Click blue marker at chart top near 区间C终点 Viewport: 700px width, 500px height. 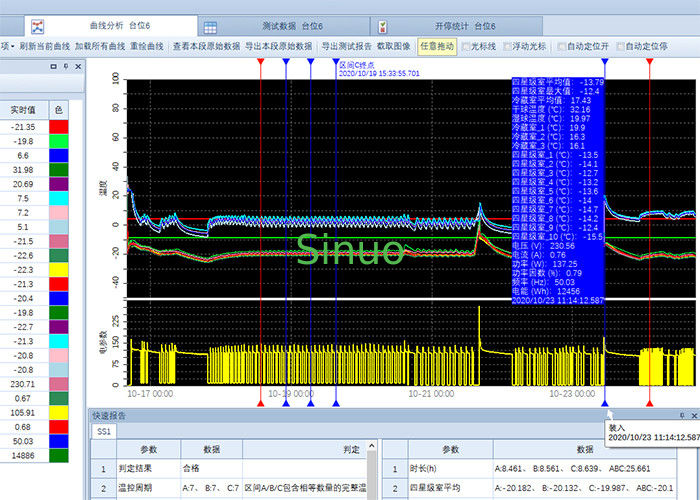click(336, 61)
